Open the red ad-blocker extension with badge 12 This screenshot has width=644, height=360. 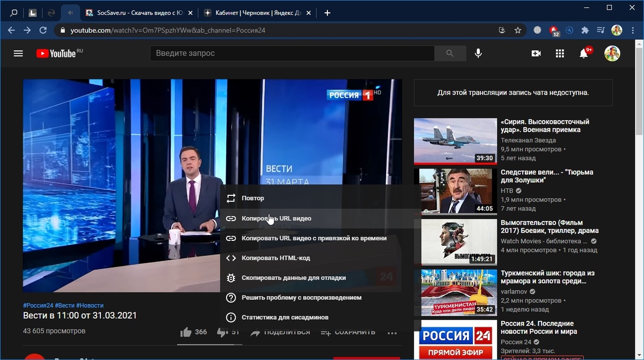click(x=554, y=31)
